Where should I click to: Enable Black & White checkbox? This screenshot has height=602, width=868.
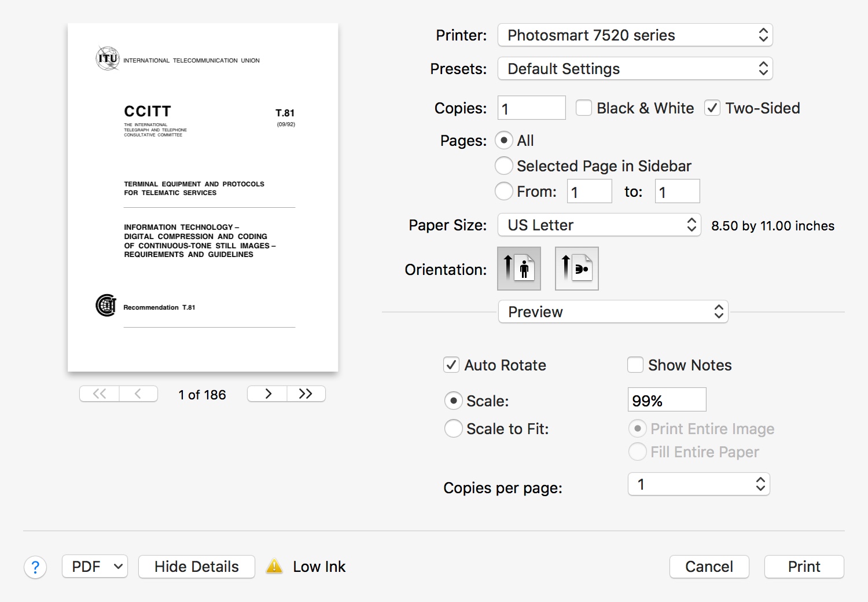584,108
